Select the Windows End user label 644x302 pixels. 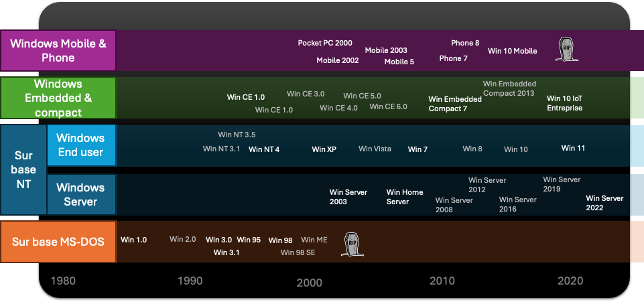81,145
